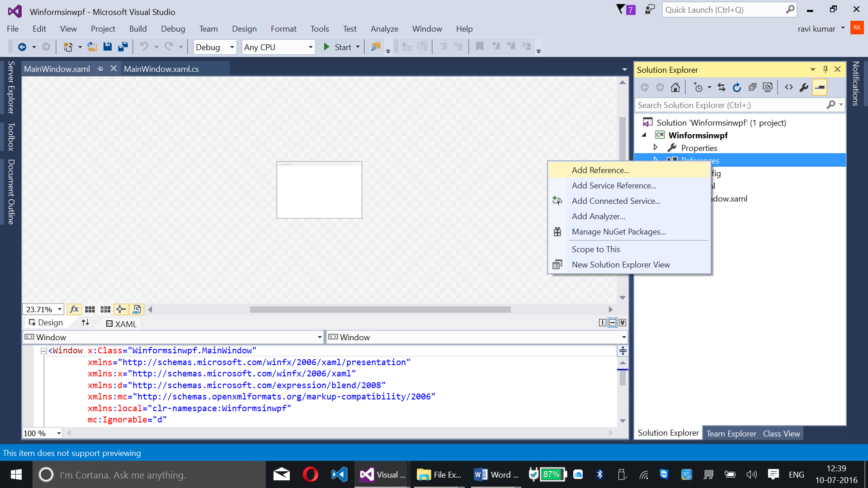This screenshot has height=488, width=868.
Task: Choose Add Reference... from context menu
Action: click(629, 170)
